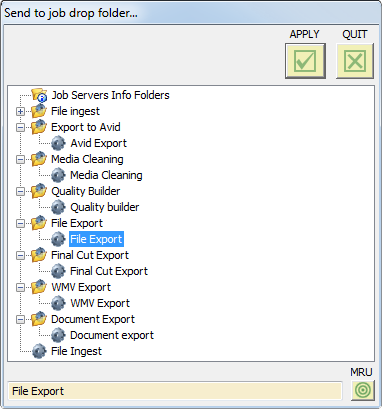
Task: Select the WMV Export job item
Action: 100,303
